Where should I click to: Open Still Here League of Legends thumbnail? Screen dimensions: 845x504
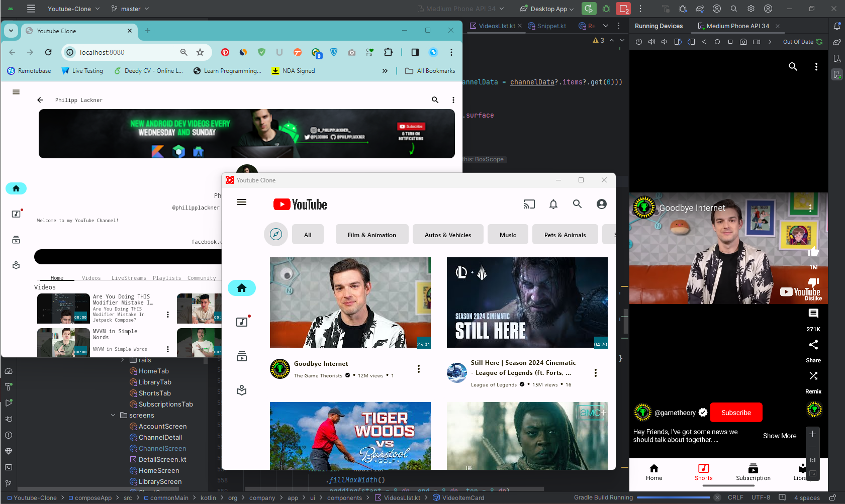tap(527, 303)
